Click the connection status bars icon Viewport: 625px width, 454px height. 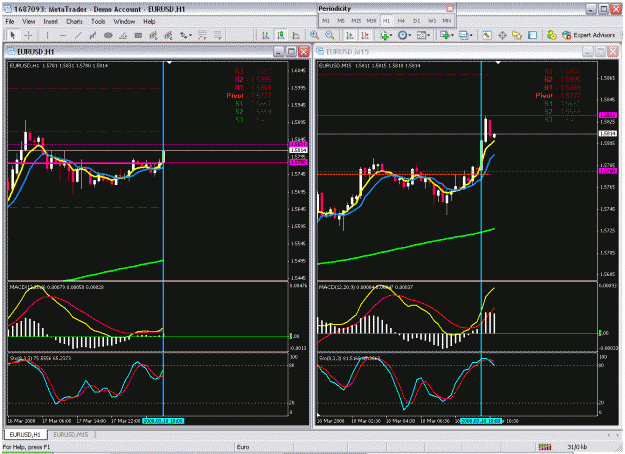coord(544,447)
